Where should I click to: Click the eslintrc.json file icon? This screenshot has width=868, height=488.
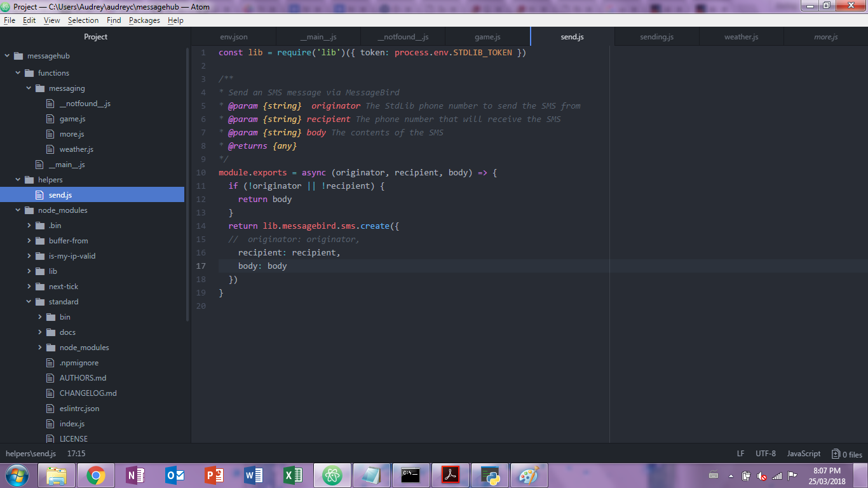click(x=51, y=409)
